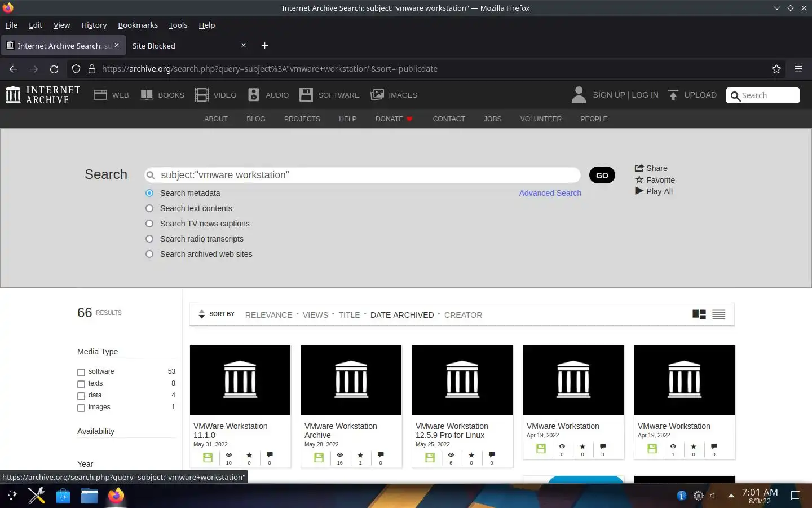Open the Web section icon
812x508 pixels.
click(100, 95)
